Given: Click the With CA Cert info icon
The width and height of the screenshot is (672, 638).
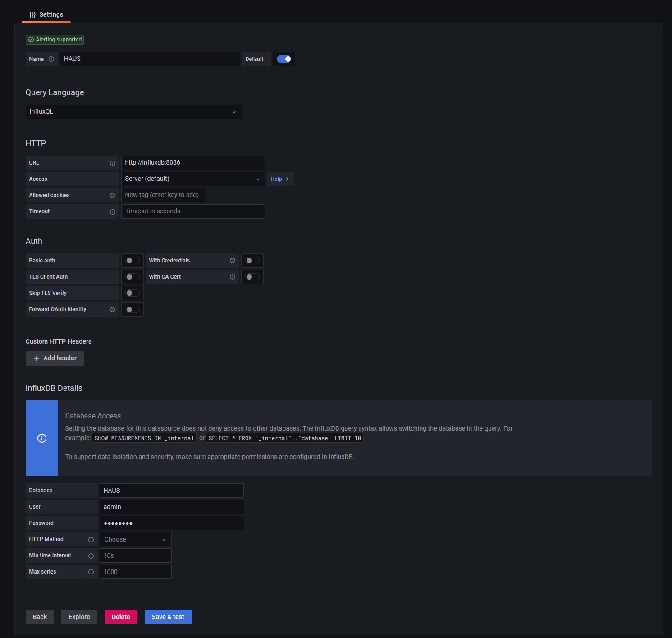Looking at the screenshot, I should pos(233,277).
